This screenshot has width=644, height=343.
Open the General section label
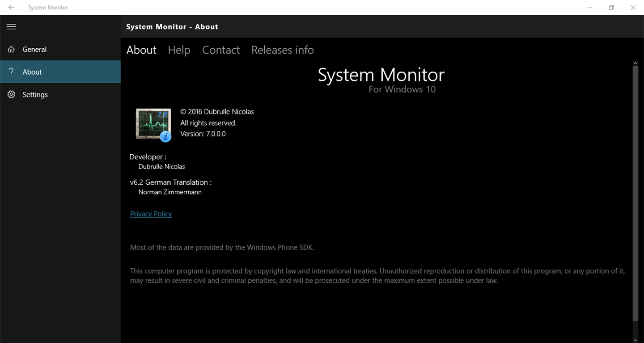[34, 50]
